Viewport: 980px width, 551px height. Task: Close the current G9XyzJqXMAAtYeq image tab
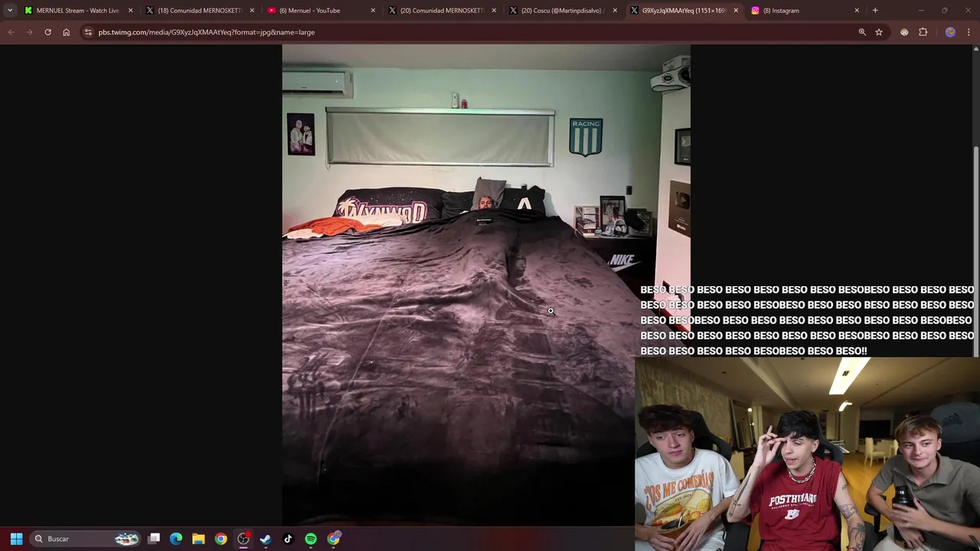(x=736, y=11)
